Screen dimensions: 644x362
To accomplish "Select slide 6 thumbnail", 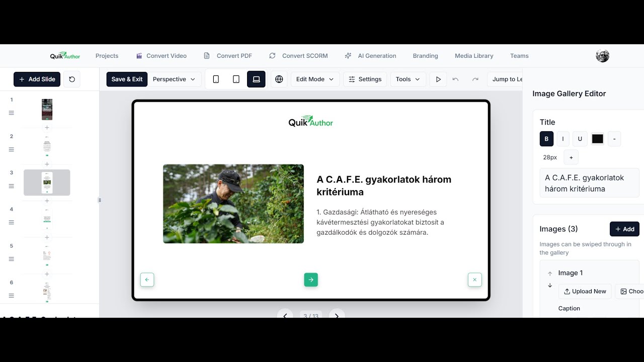I will point(47,292).
